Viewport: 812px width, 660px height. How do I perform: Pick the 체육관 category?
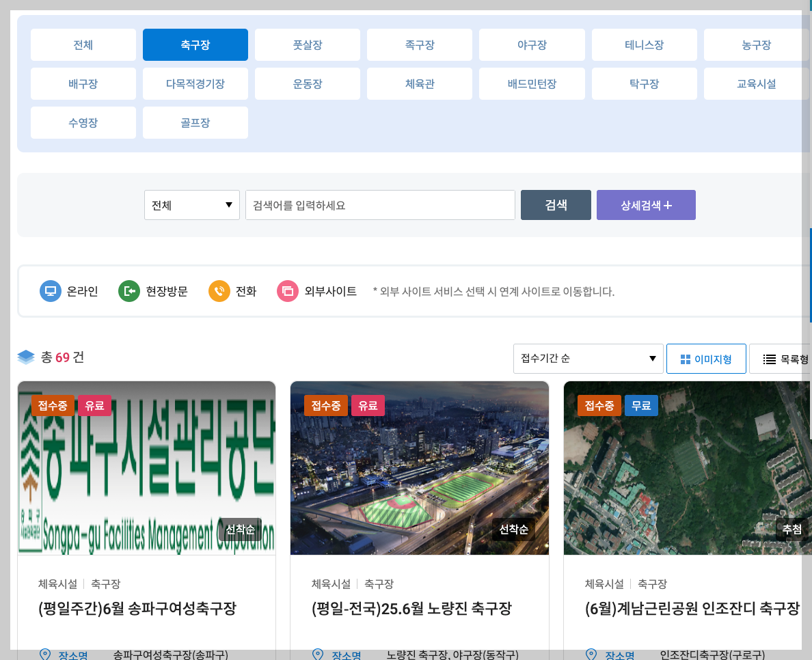[420, 83]
